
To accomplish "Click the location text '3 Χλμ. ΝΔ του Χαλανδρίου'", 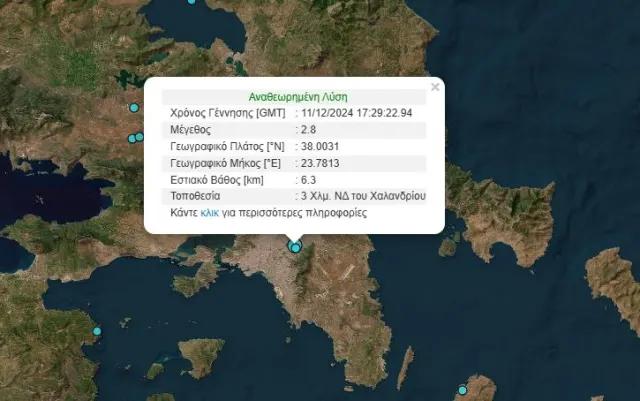I will tap(363, 196).
